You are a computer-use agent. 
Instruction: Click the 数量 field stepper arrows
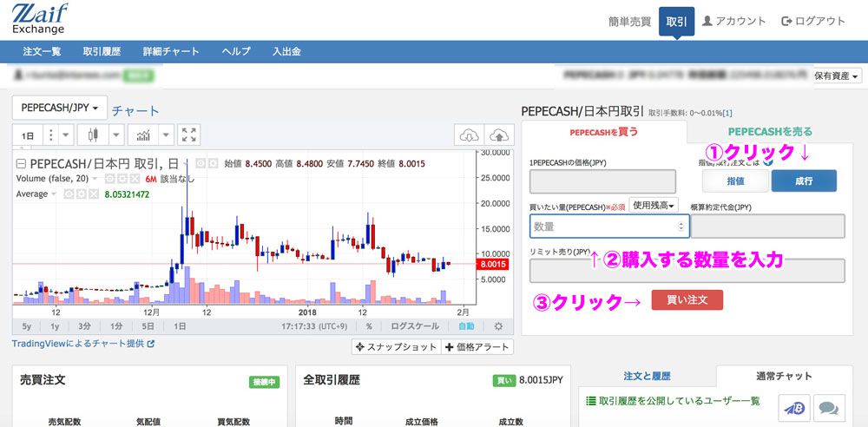tap(681, 227)
